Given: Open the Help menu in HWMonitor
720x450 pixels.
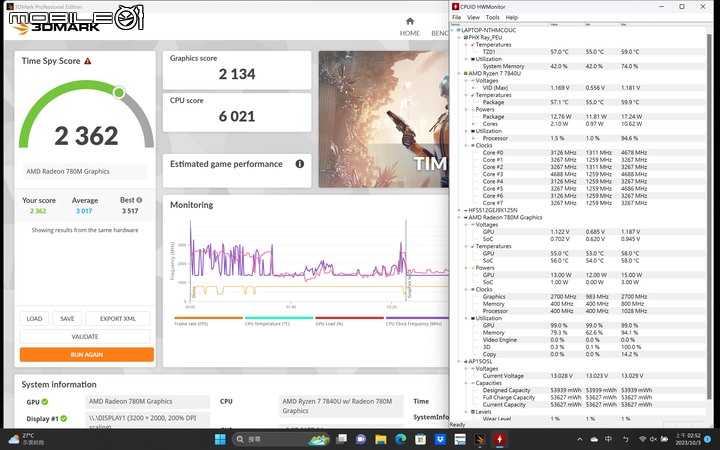Looking at the screenshot, I should coord(512,17).
